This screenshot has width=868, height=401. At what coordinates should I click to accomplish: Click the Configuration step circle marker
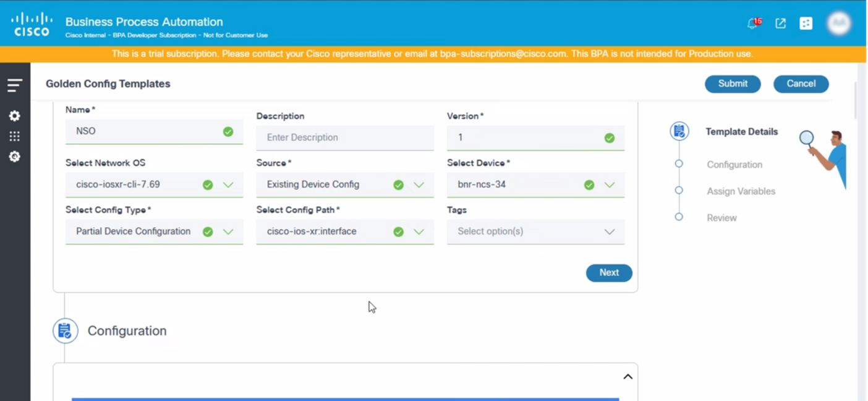tap(679, 164)
